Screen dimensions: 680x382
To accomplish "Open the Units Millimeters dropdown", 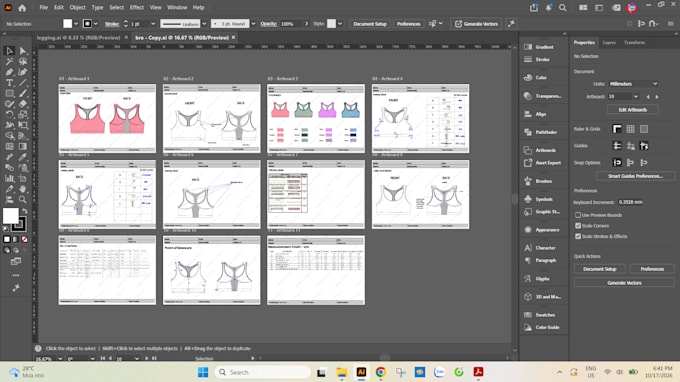I will pos(633,84).
